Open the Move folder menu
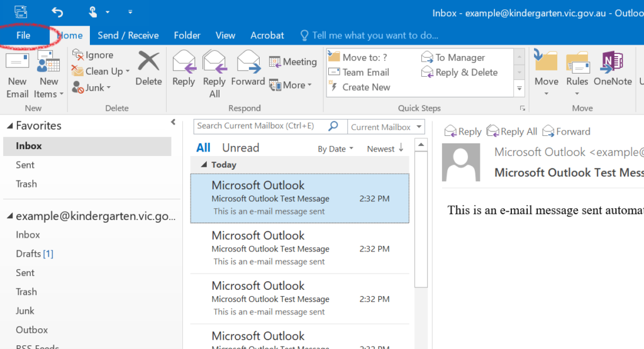 click(x=547, y=74)
